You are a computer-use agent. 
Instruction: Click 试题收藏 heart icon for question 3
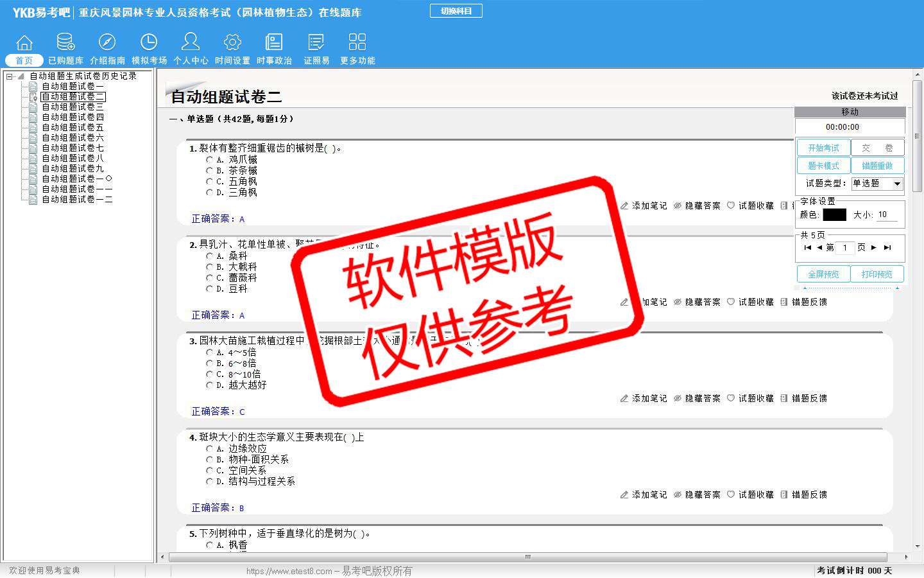coord(731,398)
